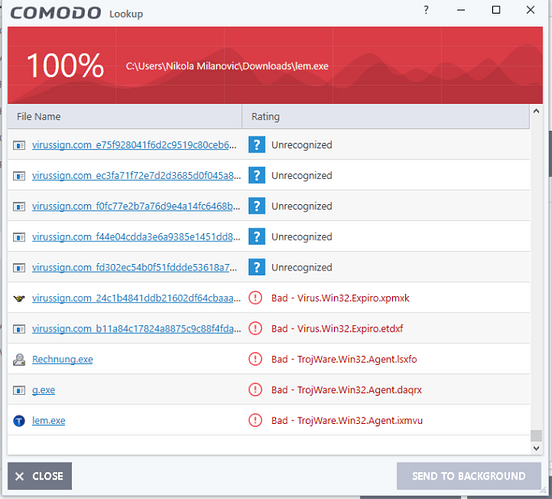Click red alert icon for Agent.lsxfo rating
The image size is (552, 499).
pos(255,359)
